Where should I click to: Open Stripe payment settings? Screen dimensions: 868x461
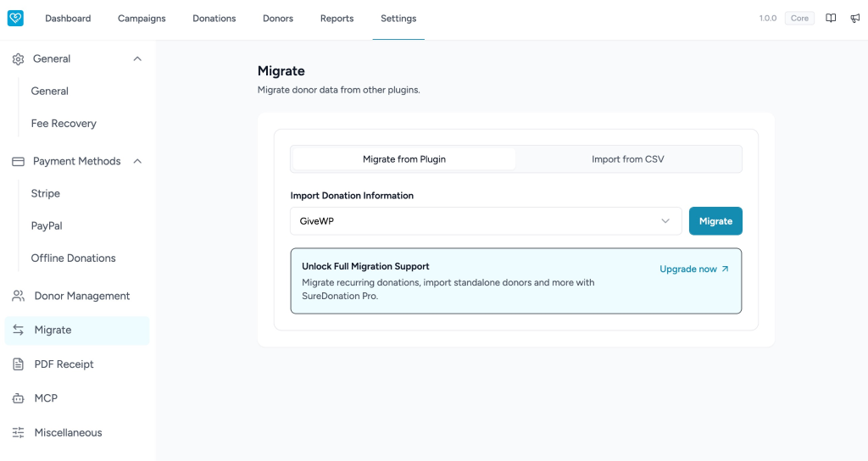click(46, 194)
